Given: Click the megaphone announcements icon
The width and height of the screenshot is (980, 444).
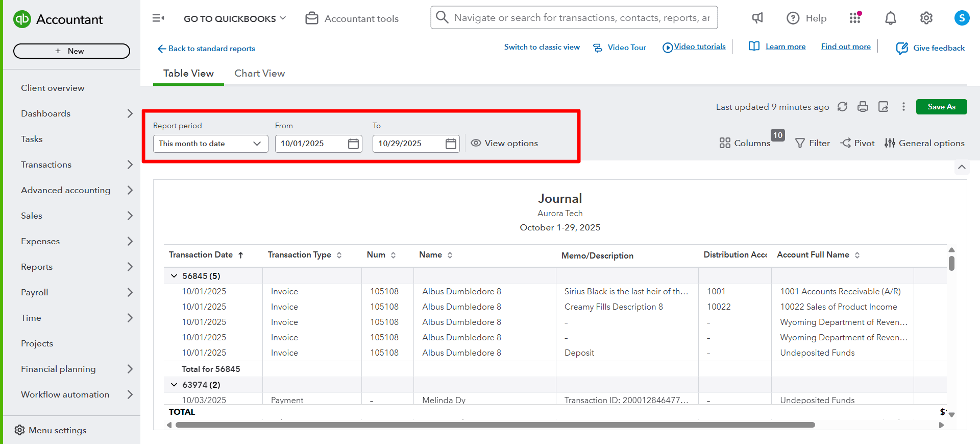Looking at the screenshot, I should [757, 18].
